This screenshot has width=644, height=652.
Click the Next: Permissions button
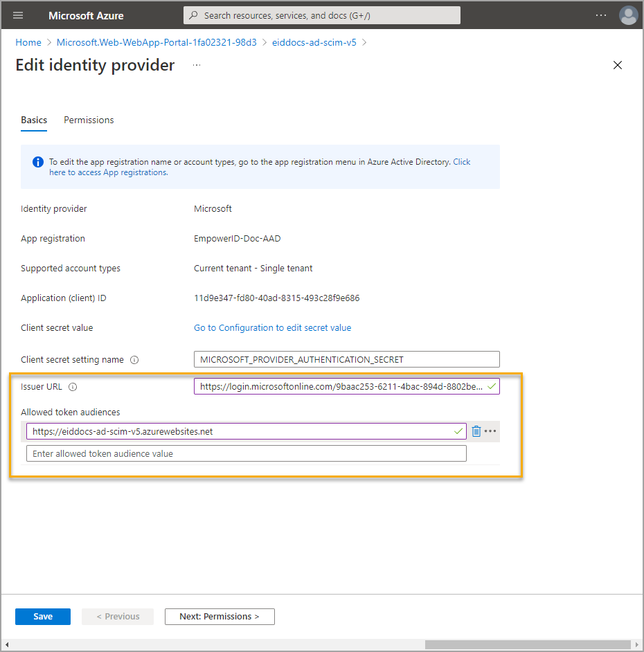pos(220,616)
